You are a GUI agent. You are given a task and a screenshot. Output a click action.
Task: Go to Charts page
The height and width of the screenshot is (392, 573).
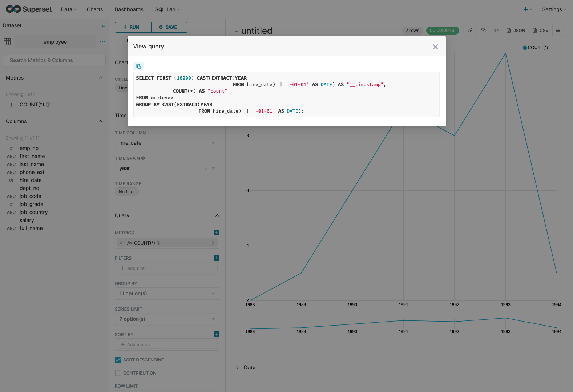[x=95, y=9]
